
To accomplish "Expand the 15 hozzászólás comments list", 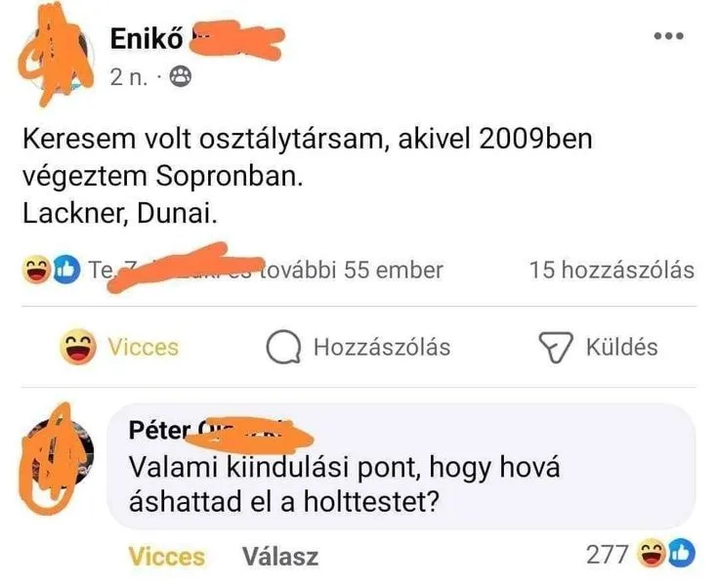I will [612, 270].
